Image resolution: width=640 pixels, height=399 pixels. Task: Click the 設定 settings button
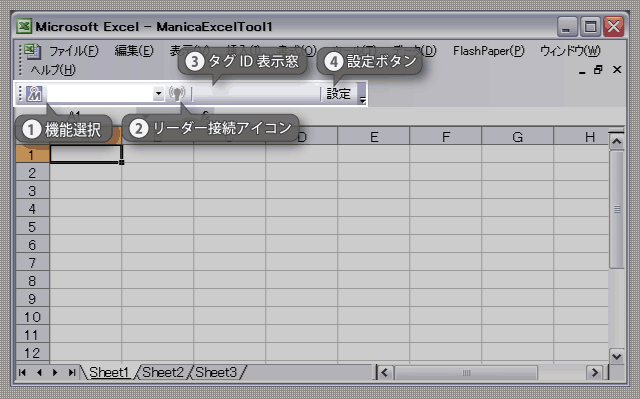338,94
